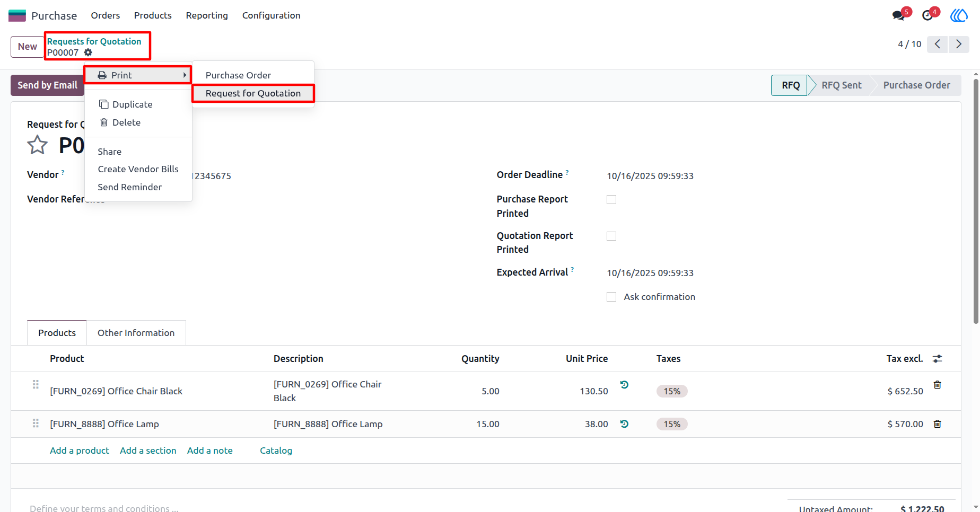The height and width of the screenshot is (512, 980).
Task: Delete the Office Chair Black line
Action: (x=937, y=385)
